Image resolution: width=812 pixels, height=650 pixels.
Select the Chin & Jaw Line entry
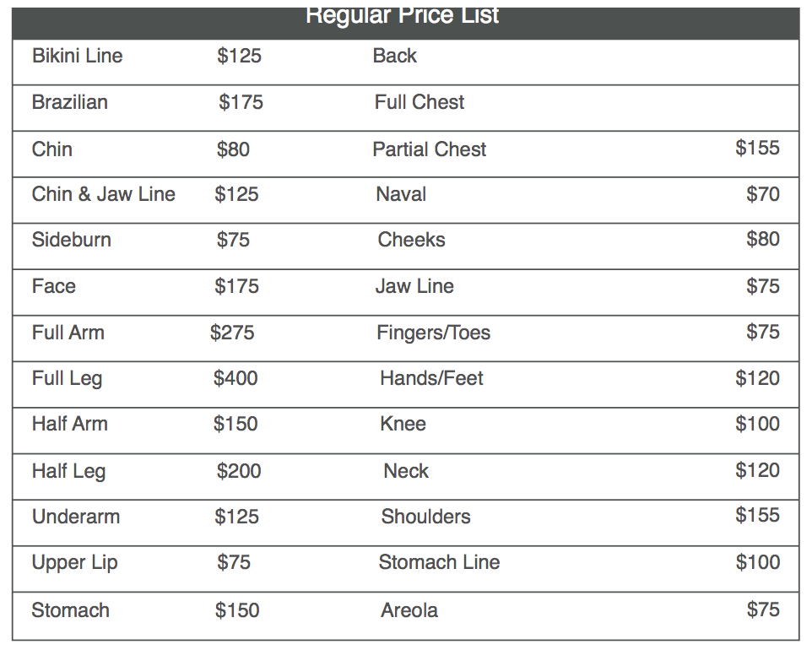(x=104, y=194)
